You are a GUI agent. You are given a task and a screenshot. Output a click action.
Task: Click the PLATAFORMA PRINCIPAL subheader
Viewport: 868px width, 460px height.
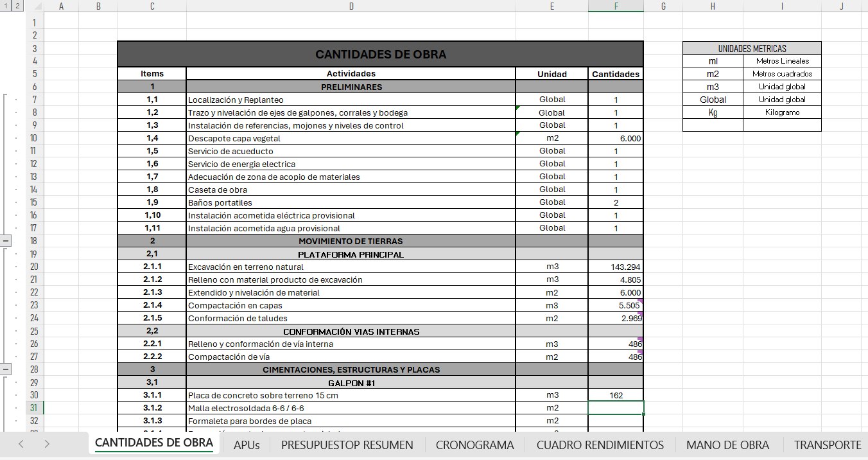tap(351, 254)
